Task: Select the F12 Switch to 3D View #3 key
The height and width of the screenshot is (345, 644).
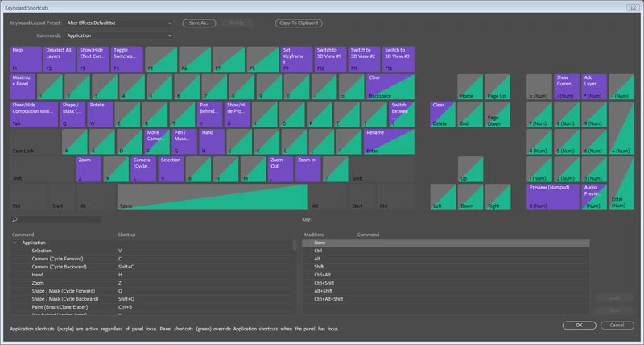Action: 398,59
